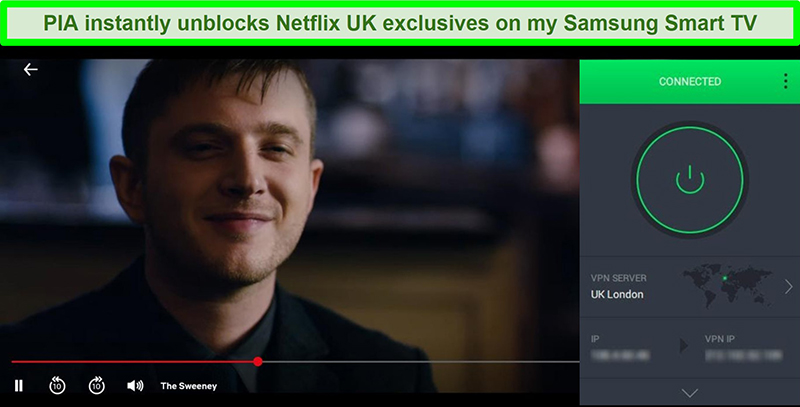Screen dimensions: 800x407
Task: Click the red played portion of timeline
Action: click(x=133, y=362)
